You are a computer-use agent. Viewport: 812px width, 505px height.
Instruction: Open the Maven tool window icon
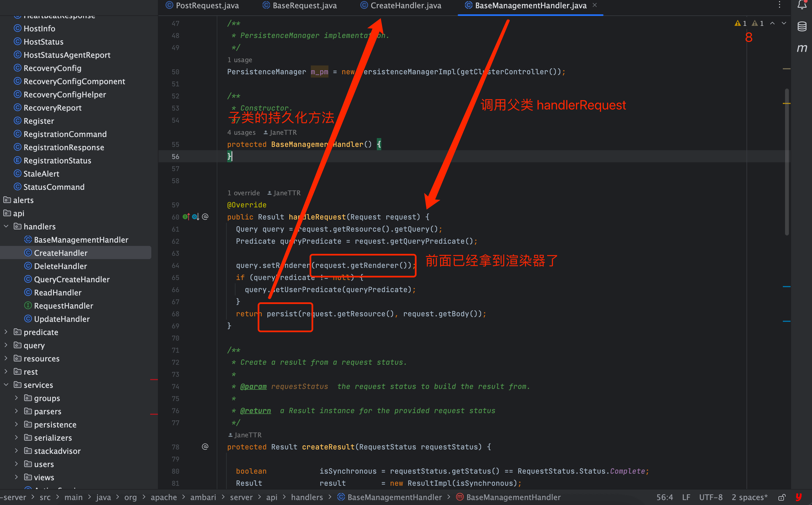pos(802,48)
